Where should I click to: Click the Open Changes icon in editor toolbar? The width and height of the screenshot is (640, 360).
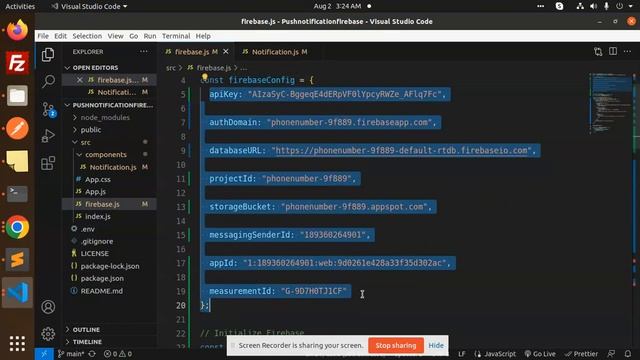point(598,51)
